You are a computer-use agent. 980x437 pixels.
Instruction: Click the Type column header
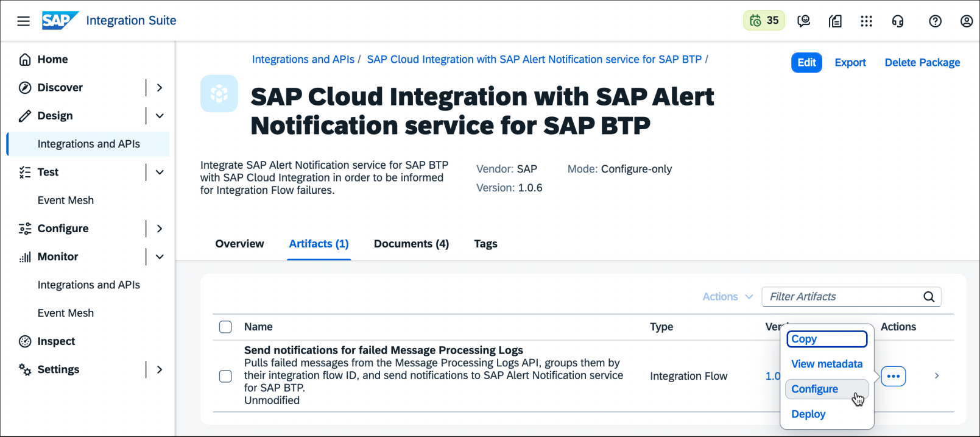point(661,327)
